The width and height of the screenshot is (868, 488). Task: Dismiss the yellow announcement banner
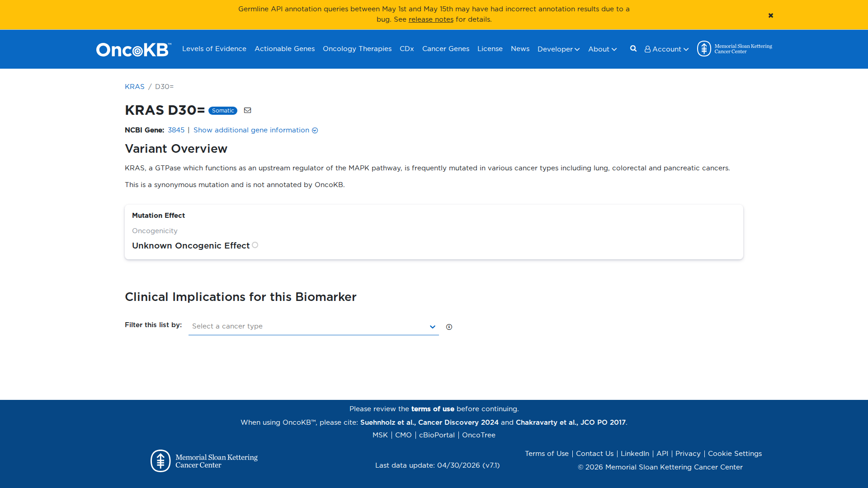click(x=771, y=15)
